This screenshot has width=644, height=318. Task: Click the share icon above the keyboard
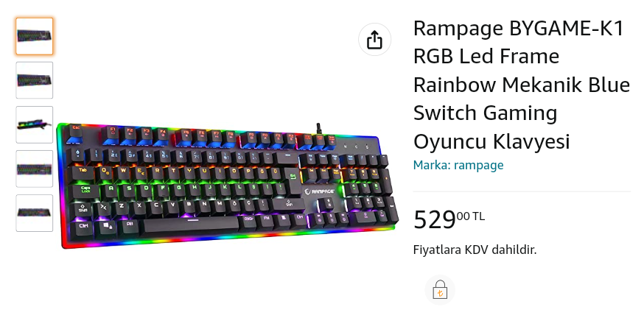374,40
